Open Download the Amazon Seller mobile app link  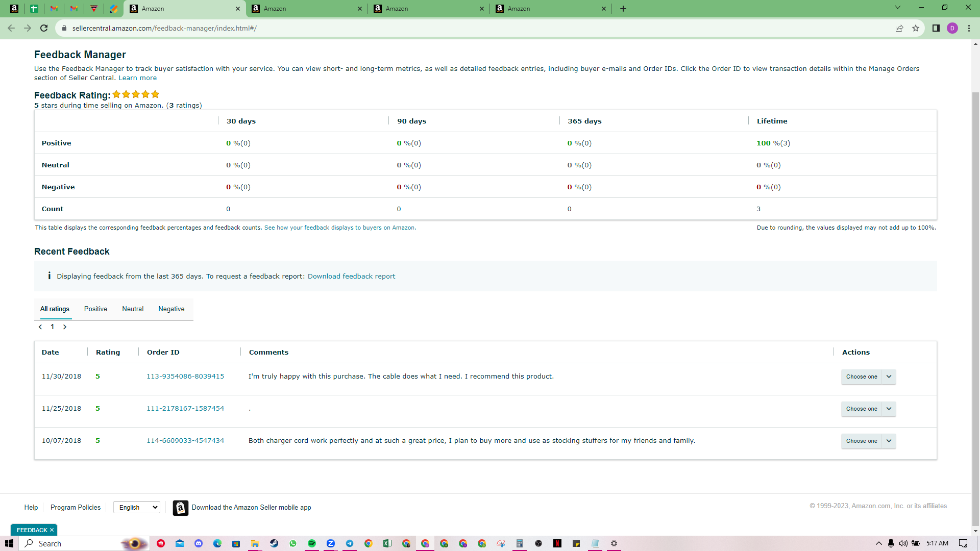(x=252, y=508)
